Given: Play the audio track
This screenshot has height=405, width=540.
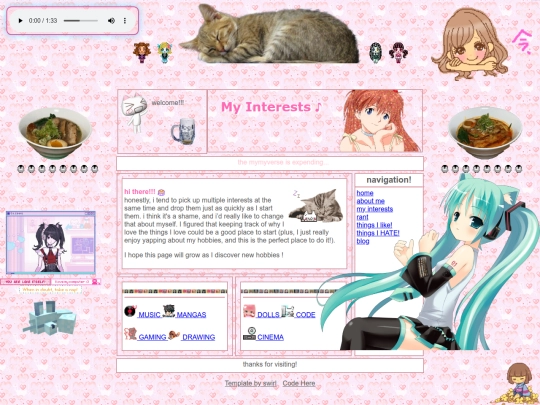Looking at the screenshot, I should [20, 21].
